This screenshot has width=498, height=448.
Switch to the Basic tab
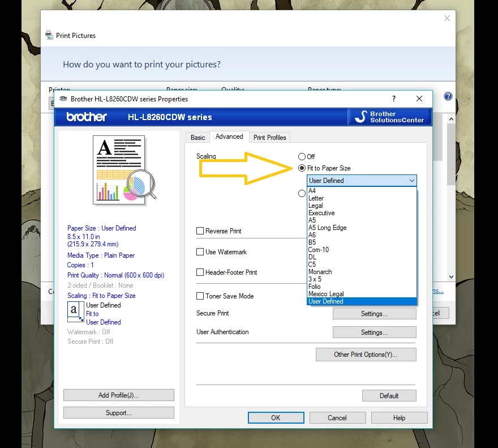[x=198, y=138]
